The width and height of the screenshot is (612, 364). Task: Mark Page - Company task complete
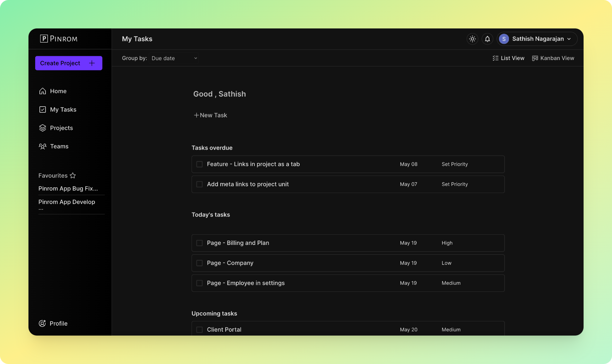pos(199,263)
